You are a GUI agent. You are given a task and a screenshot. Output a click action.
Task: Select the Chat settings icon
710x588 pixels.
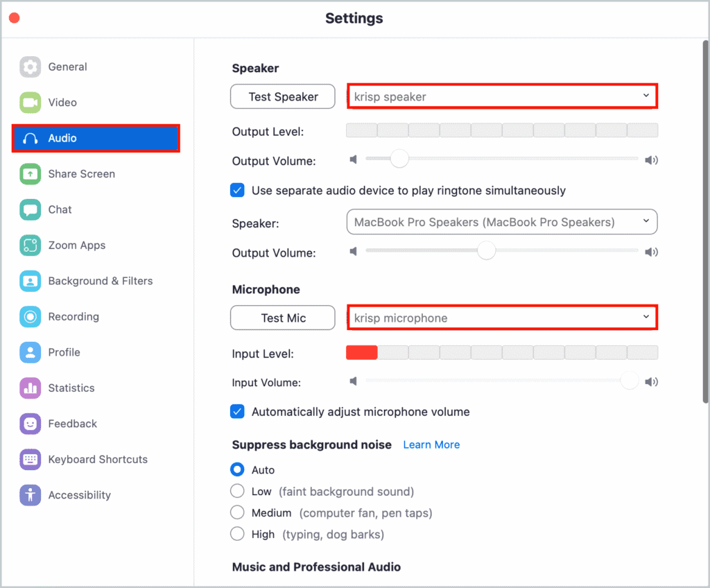coord(31,209)
